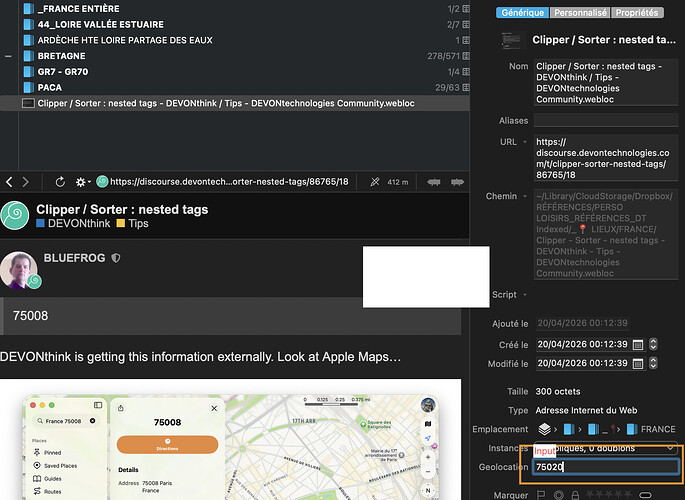Open the DEVONthink category link
685x500 pixels.
[73, 224]
